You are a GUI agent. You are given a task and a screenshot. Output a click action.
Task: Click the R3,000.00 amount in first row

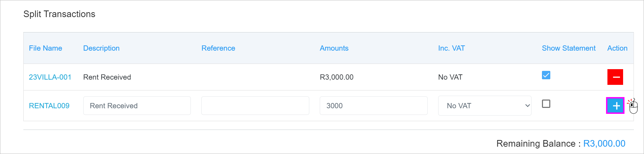click(336, 77)
